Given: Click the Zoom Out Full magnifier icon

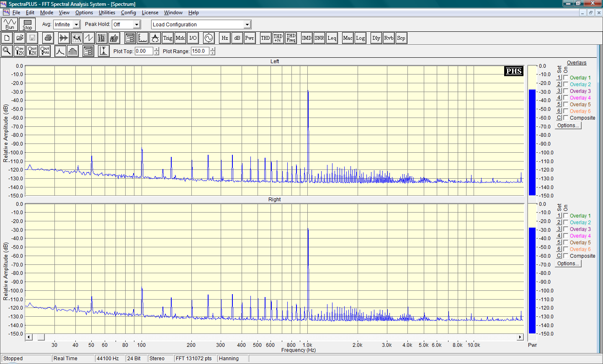Looking at the screenshot, I should coord(45,51).
